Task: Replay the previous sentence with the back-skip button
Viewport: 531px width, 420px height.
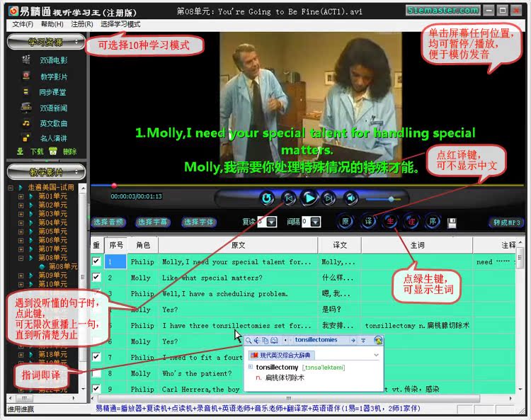Action: [x=289, y=198]
